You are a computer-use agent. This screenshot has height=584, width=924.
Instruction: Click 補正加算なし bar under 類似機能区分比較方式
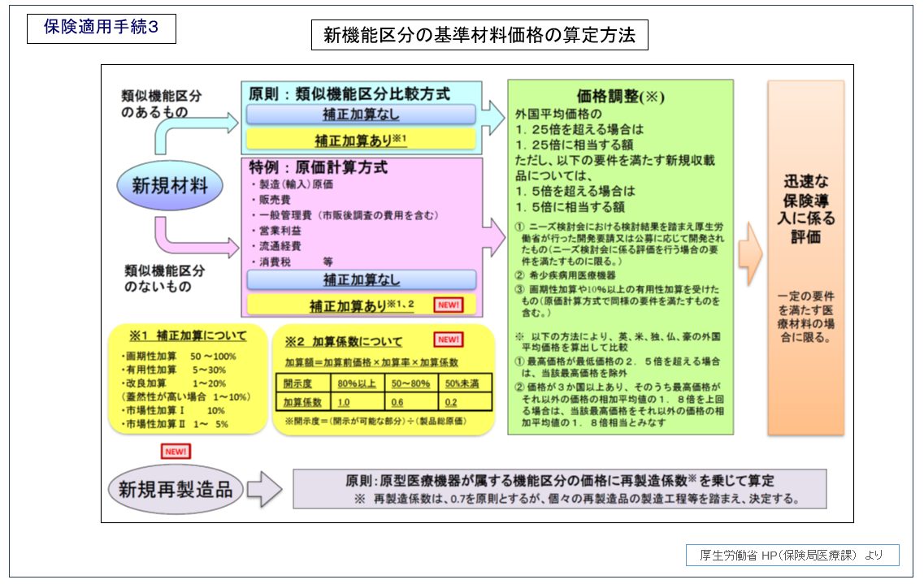tap(362, 114)
